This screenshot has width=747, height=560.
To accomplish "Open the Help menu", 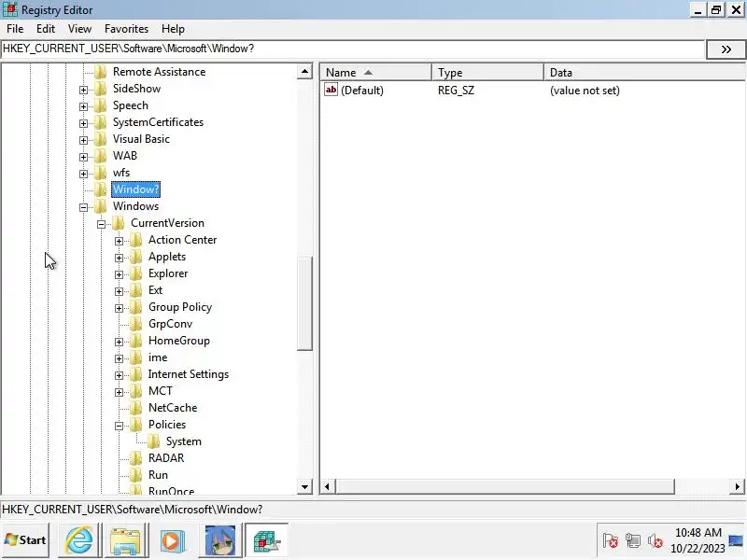I will point(173,29).
